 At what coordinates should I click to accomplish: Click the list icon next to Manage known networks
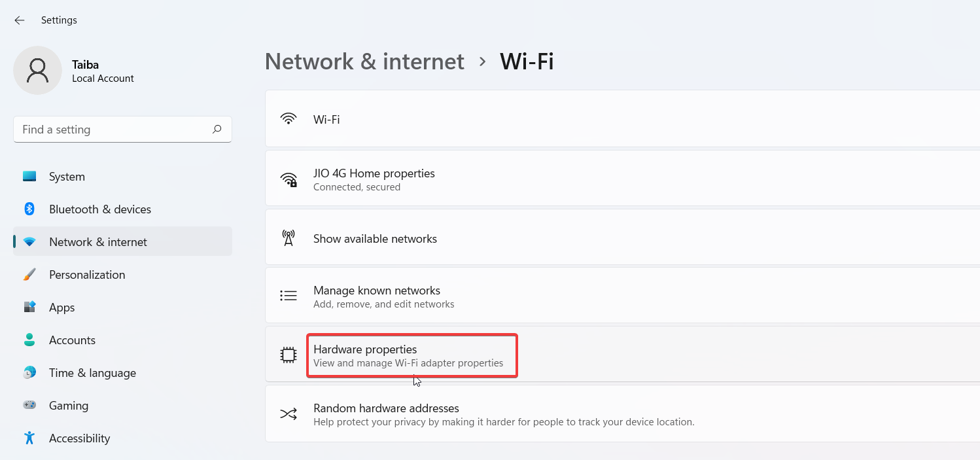[x=289, y=295]
